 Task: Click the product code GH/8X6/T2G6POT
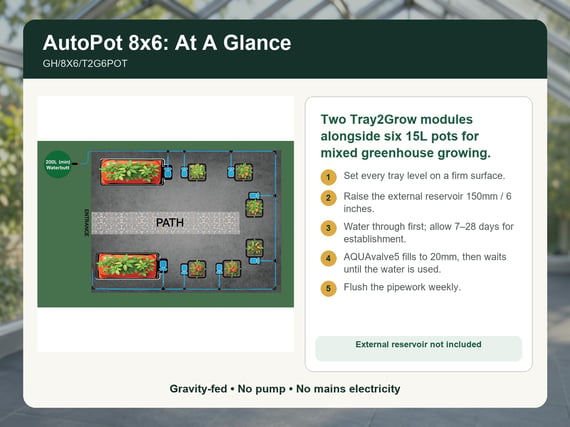(85, 64)
